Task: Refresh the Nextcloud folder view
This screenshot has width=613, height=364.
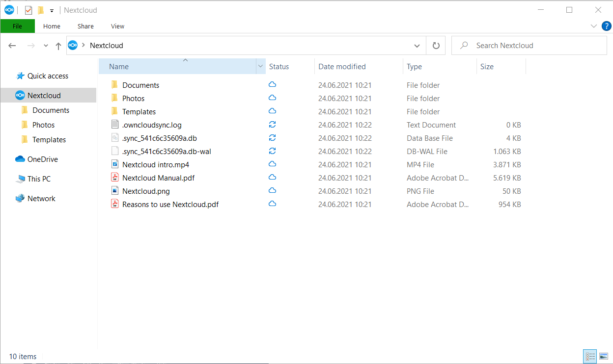Action: 436,46
